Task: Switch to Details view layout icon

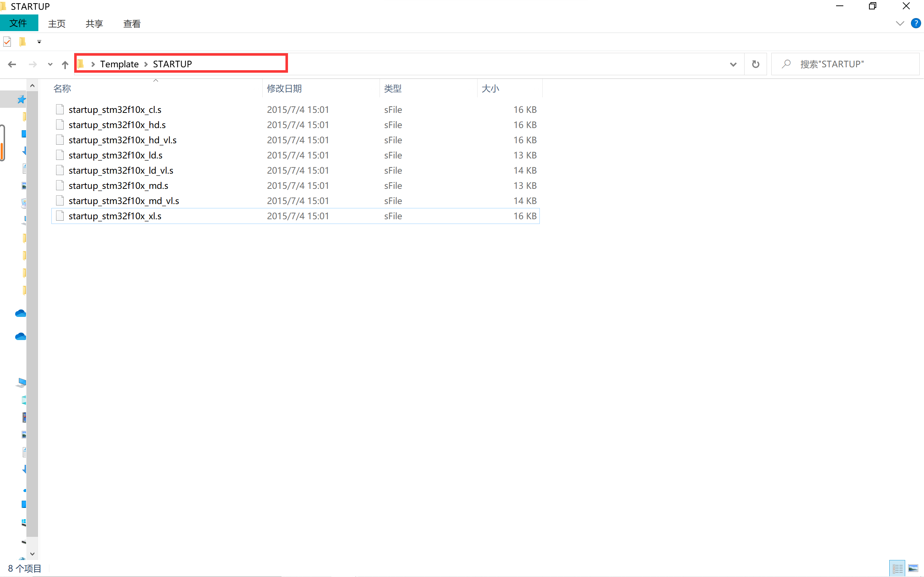Action: (x=897, y=569)
